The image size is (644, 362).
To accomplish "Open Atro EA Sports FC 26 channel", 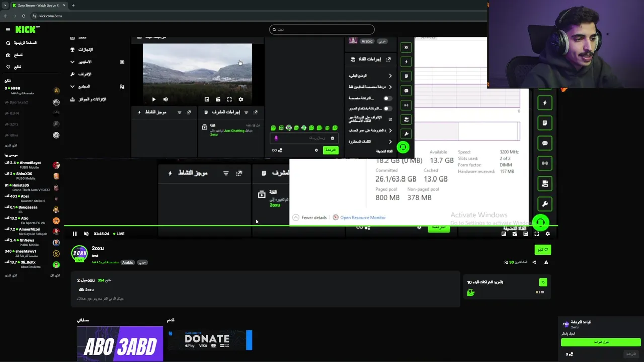I will pos(31,220).
